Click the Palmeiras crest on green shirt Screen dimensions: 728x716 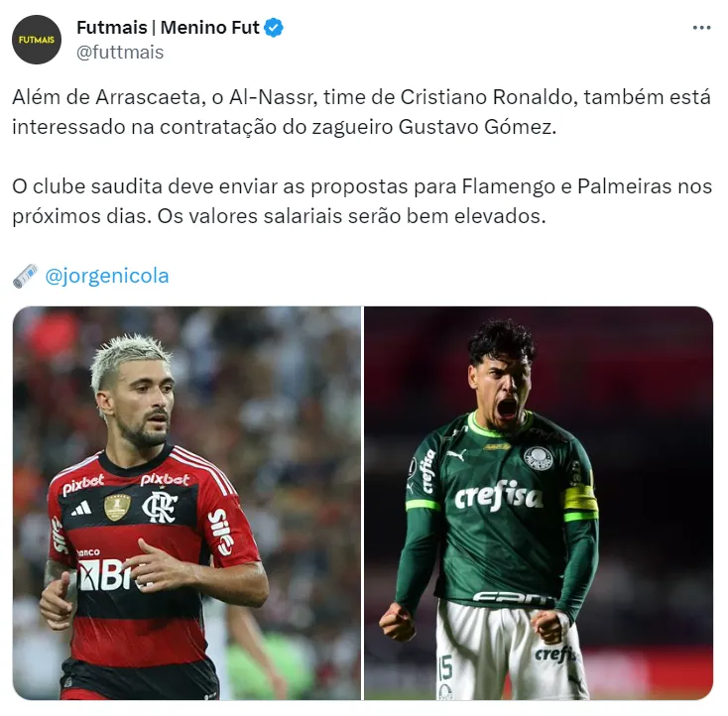(539, 458)
